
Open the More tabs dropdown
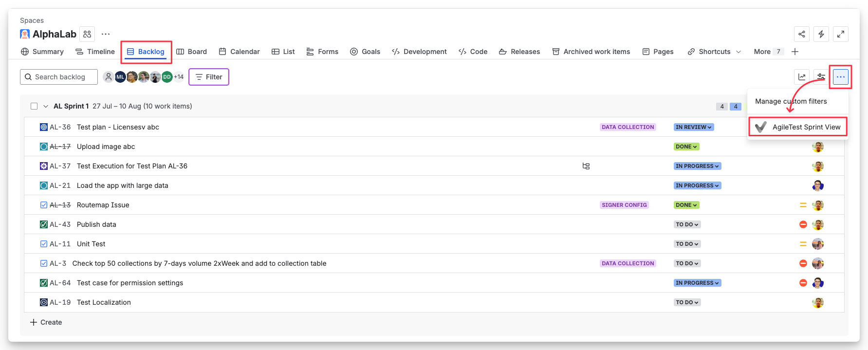(768, 52)
